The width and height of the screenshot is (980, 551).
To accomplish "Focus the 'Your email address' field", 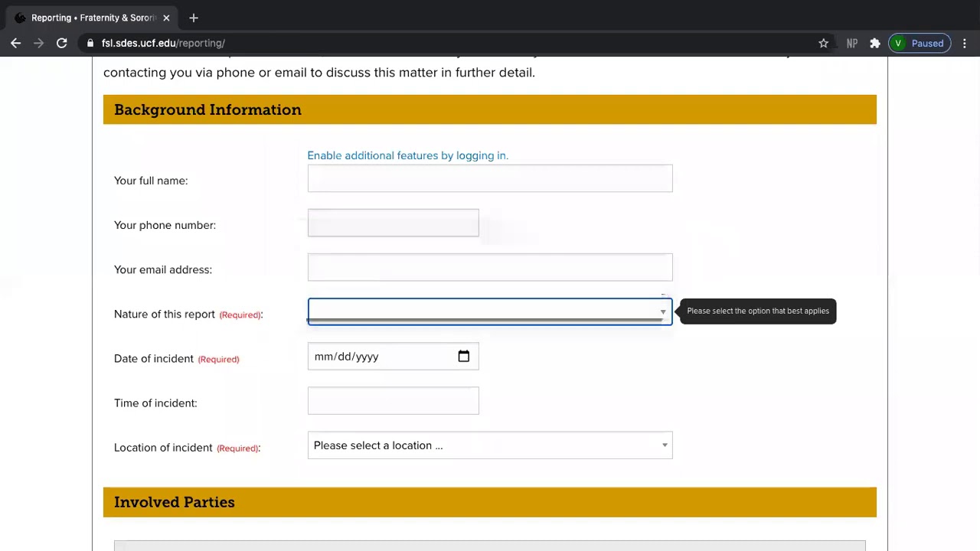I will tap(490, 267).
